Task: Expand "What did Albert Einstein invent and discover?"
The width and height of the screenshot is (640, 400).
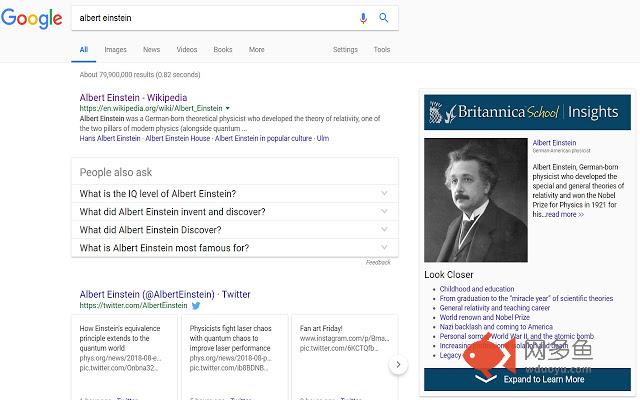Action: tap(235, 211)
